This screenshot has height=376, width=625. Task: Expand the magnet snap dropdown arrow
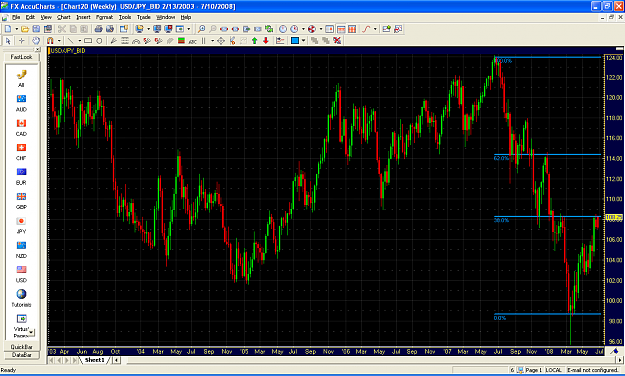(x=59, y=41)
